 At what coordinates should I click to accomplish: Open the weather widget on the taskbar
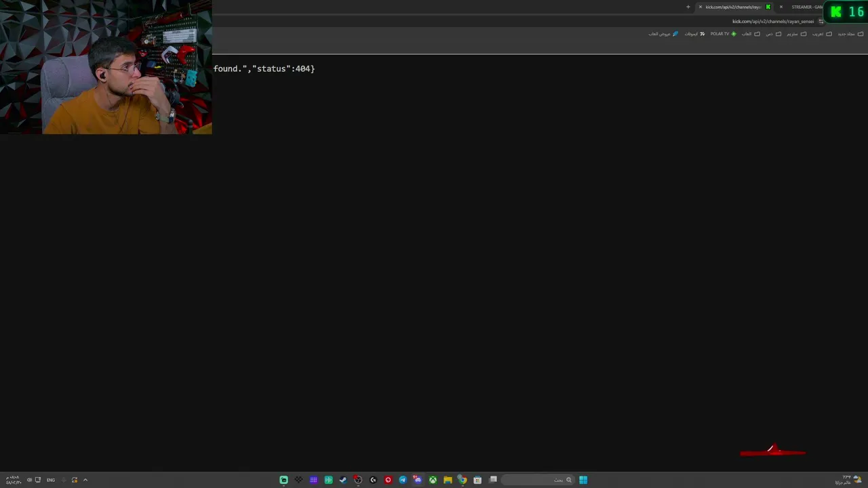click(x=848, y=480)
